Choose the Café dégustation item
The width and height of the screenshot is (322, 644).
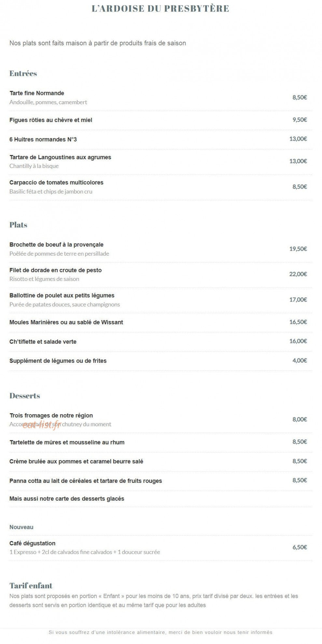point(33,543)
